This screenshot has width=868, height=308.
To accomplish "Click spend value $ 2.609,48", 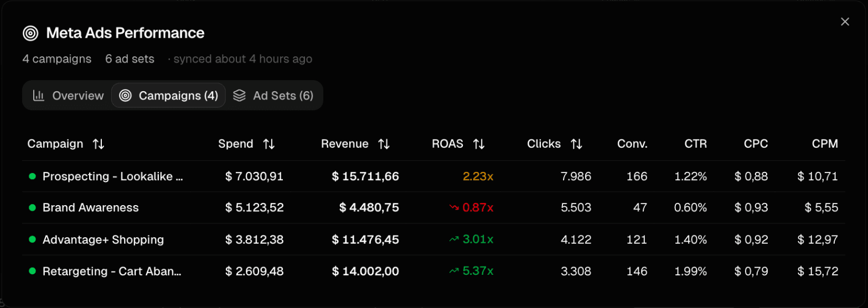I will (255, 271).
